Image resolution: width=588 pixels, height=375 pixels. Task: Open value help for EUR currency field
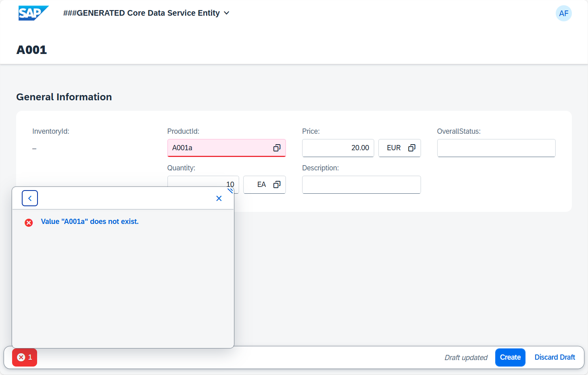412,148
